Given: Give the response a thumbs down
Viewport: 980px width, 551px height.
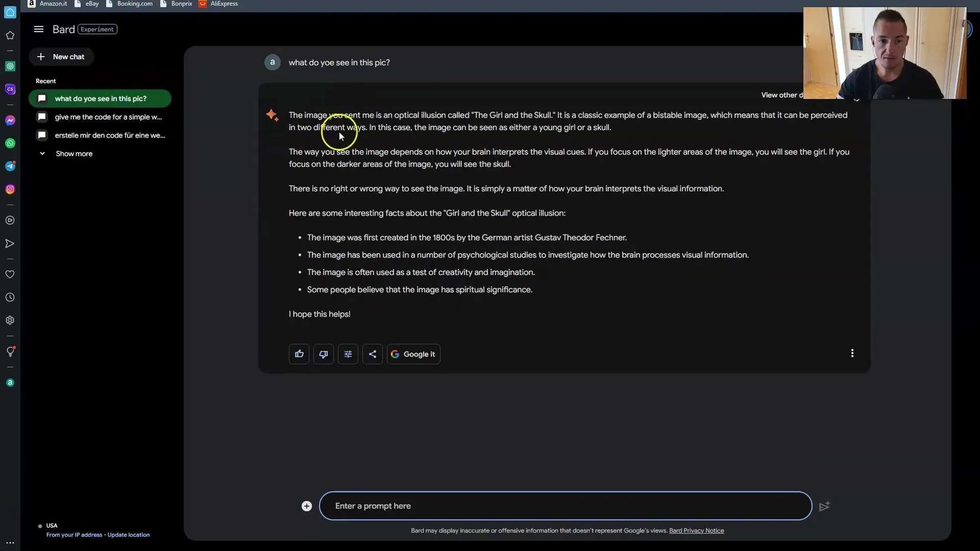Looking at the screenshot, I should click(324, 354).
